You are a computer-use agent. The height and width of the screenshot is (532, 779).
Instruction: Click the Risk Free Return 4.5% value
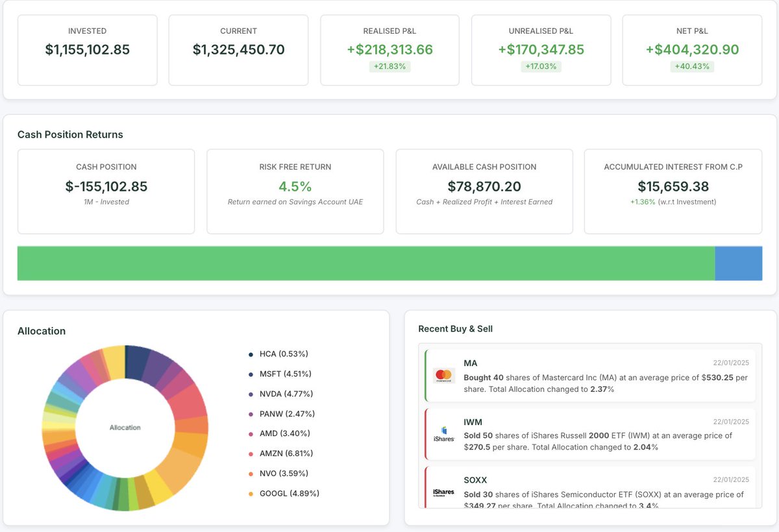(295, 187)
